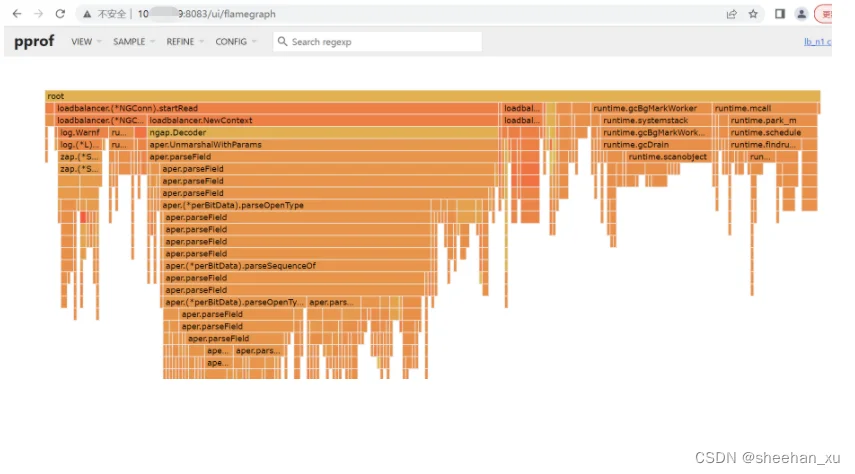The width and height of the screenshot is (855, 474).
Task: Open the VIEW dropdown menu
Action: point(86,41)
